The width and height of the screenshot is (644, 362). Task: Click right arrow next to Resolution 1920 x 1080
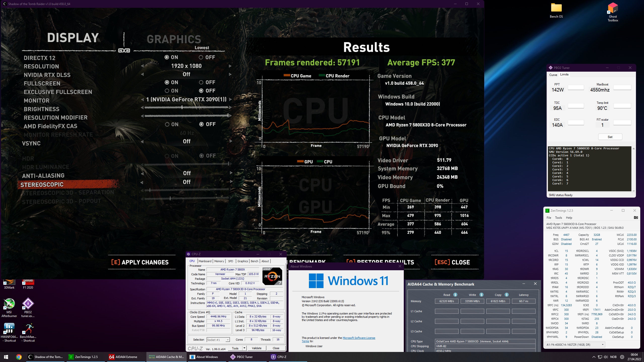pos(230,66)
